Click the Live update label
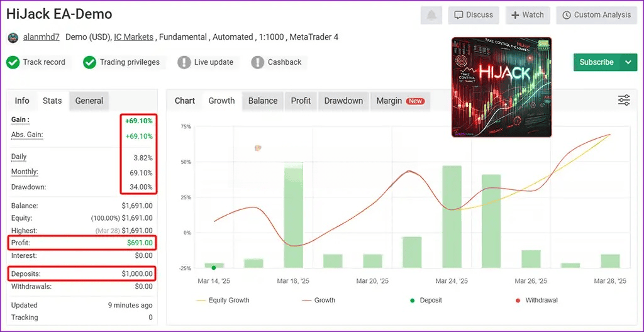The width and height of the screenshot is (644, 332). click(214, 62)
